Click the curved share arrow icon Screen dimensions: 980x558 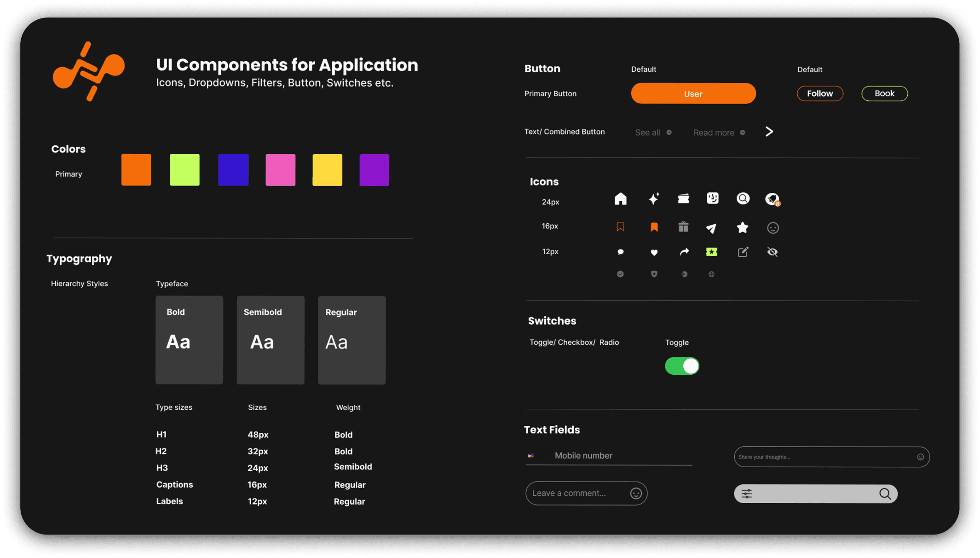pos(684,252)
